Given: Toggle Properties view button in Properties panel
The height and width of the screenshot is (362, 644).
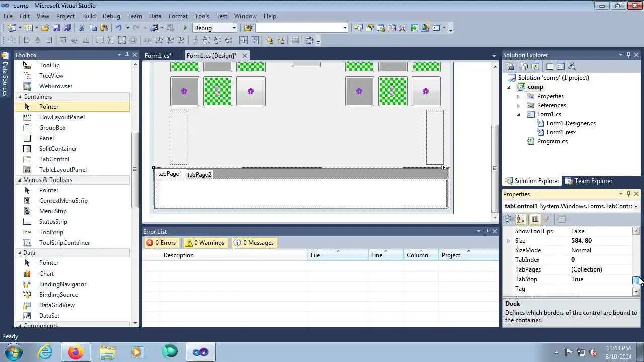Looking at the screenshot, I should pyautogui.click(x=535, y=219).
